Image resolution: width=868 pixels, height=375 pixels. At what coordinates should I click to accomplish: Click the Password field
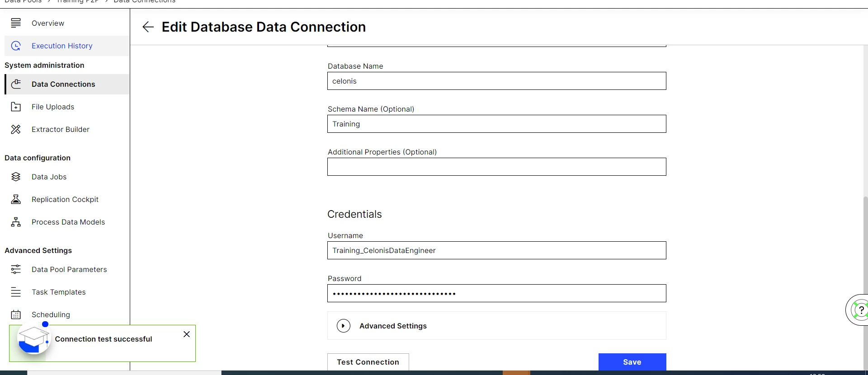(x=497, y=293)
